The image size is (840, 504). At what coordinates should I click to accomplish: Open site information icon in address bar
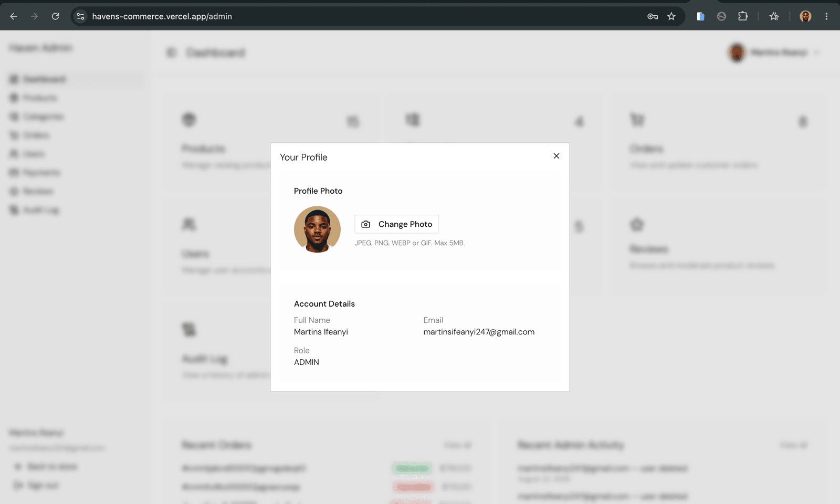[x=80, y=16]
